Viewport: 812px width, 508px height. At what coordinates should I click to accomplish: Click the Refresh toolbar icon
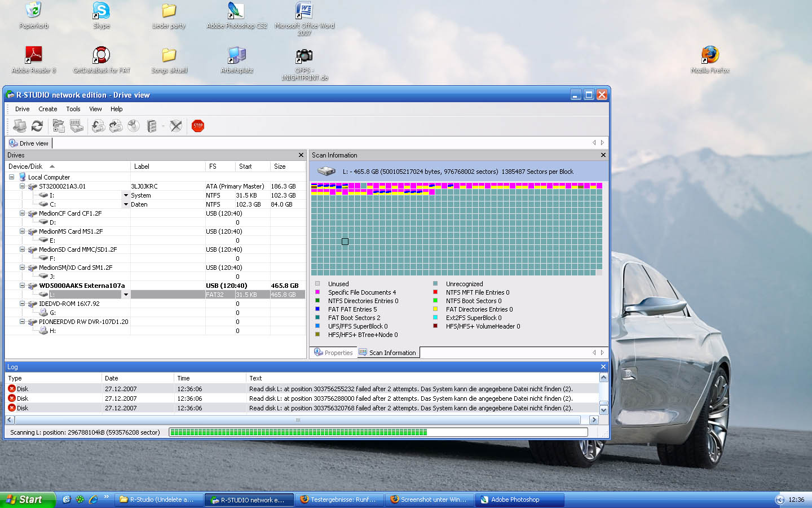pyautogui.click(x=37, y=126)
